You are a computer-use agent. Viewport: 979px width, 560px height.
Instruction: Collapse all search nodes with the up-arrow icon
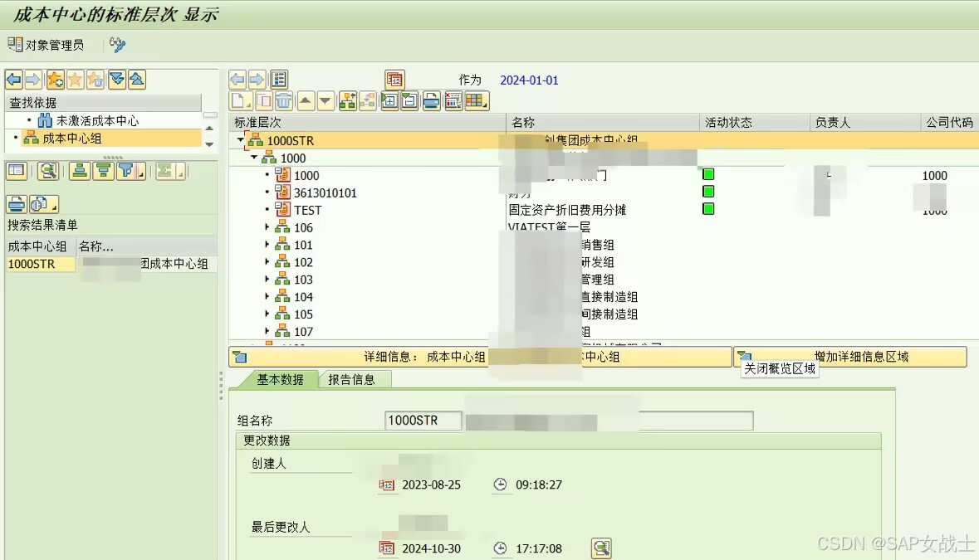pyautogui.click(x=137, y=80)
